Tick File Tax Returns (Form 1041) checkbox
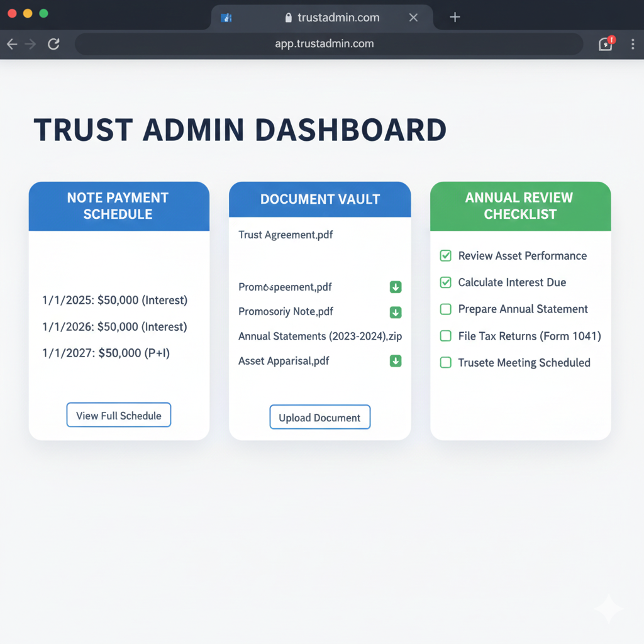 click(446, 336)
